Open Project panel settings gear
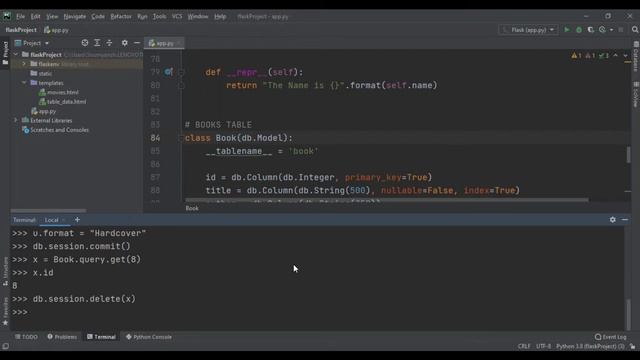The image size is (640, 360). [x=124, y=43]
